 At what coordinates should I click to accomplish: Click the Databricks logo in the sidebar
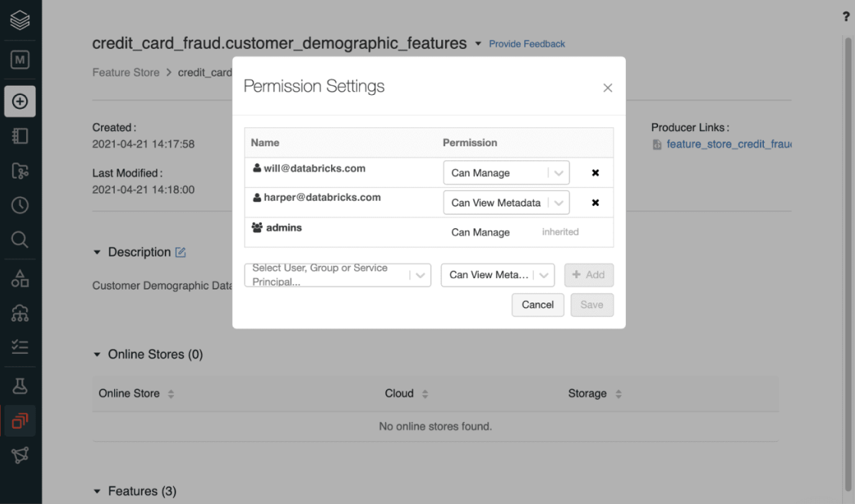[x=20, y=20]
